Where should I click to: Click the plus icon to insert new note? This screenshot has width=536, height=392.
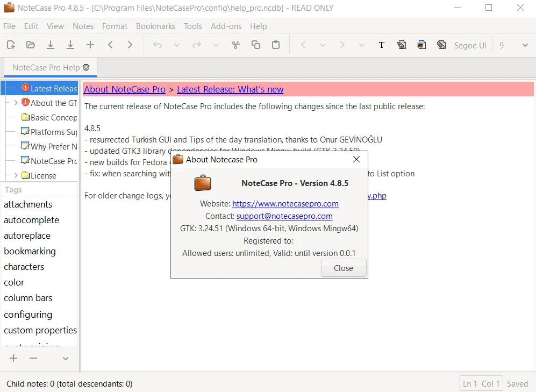pyautogui.click(x=90, y=45)
